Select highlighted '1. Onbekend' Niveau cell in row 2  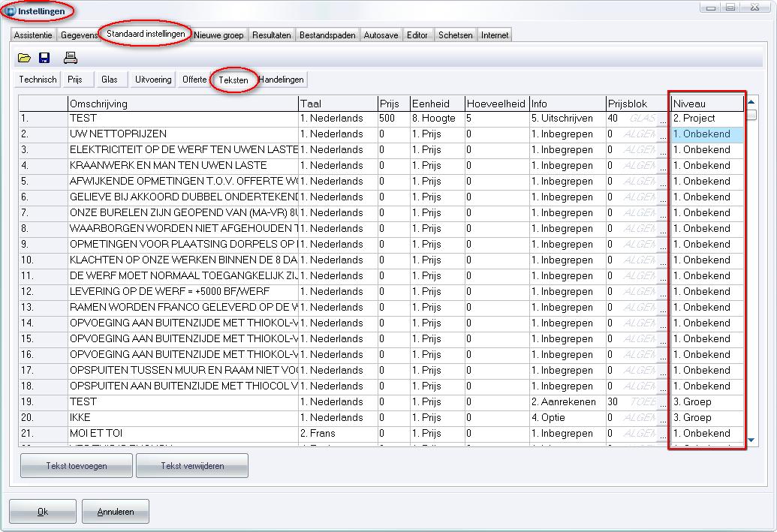pos(708,134)
